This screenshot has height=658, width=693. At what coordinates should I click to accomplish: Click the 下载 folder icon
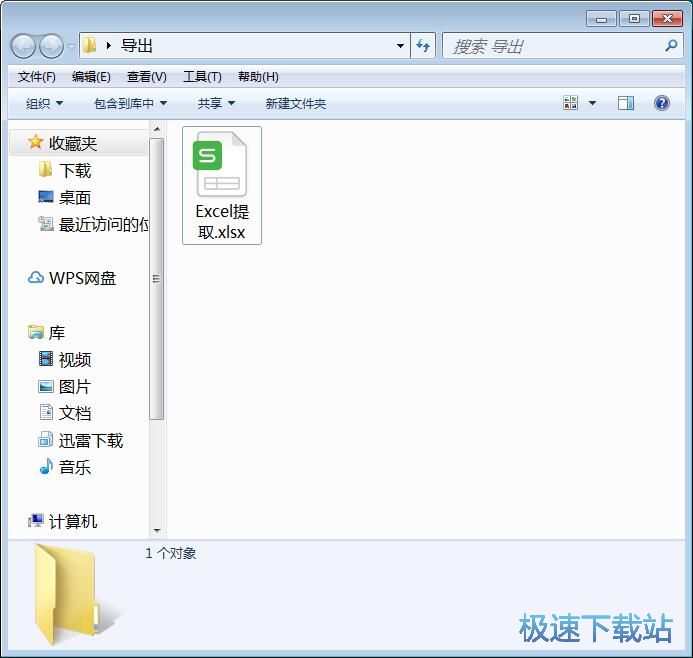46,169
